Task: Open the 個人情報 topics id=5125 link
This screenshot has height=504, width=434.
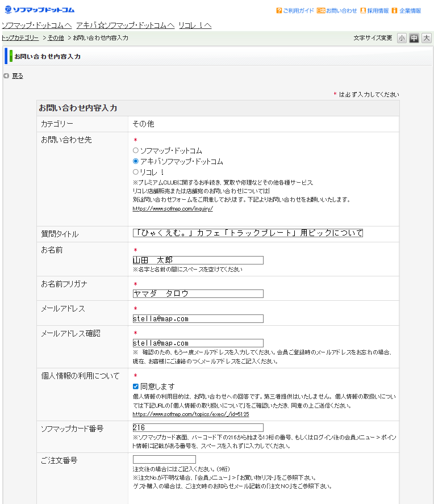Action: [191, 414]
